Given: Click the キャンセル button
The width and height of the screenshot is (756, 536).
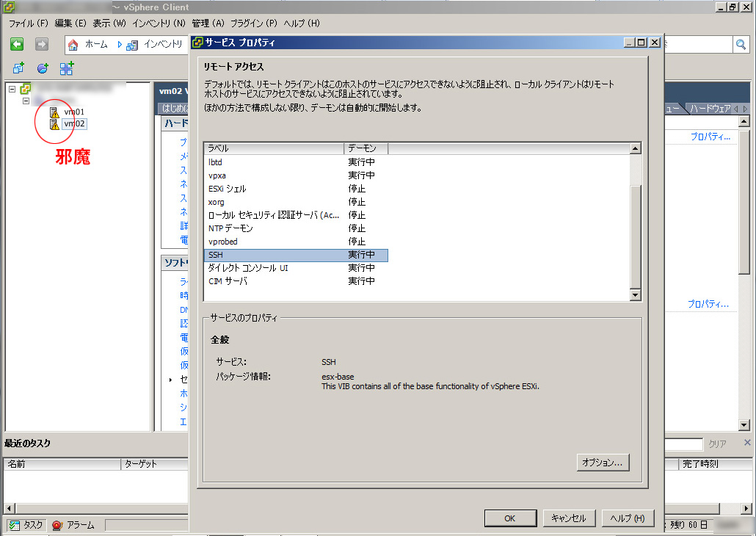Looking at the screenshot, I should 569,518.
